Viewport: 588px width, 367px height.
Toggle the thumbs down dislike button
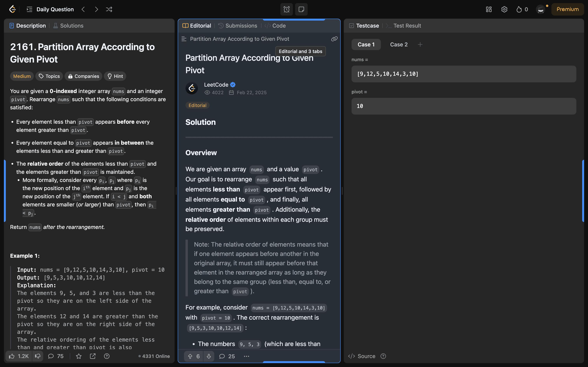(x=38, y=356)
